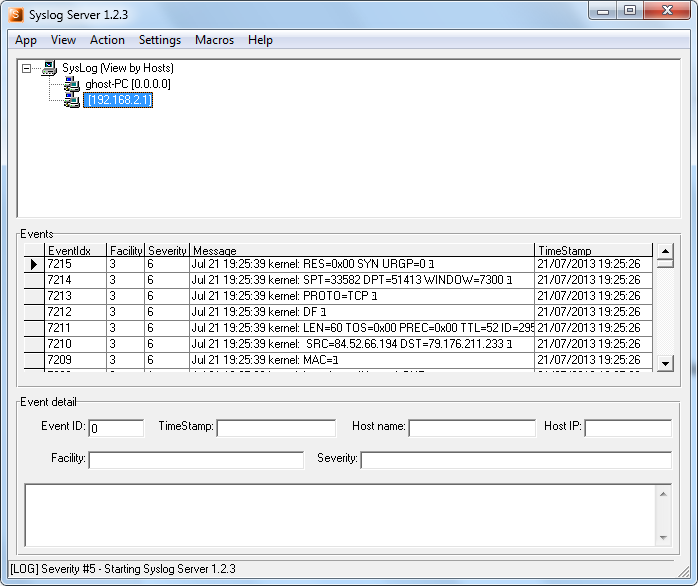Screen dimensions: 698x586
Task: Collapse the SysLog (View by Hosts) tree node
Action: point(26,68)
